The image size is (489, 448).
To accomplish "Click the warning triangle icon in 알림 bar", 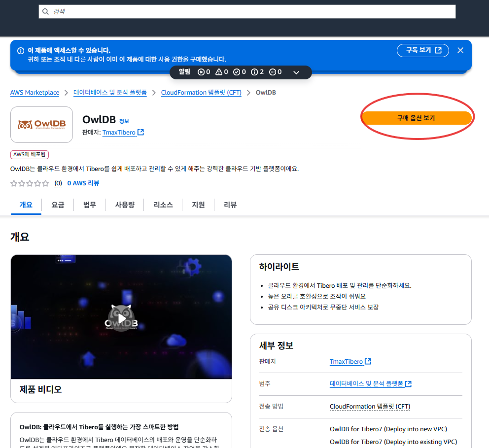I will [x=219, y=72].
